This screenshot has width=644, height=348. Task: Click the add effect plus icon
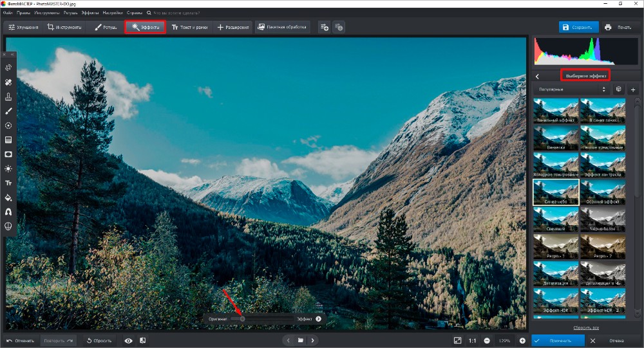point(632,90)
